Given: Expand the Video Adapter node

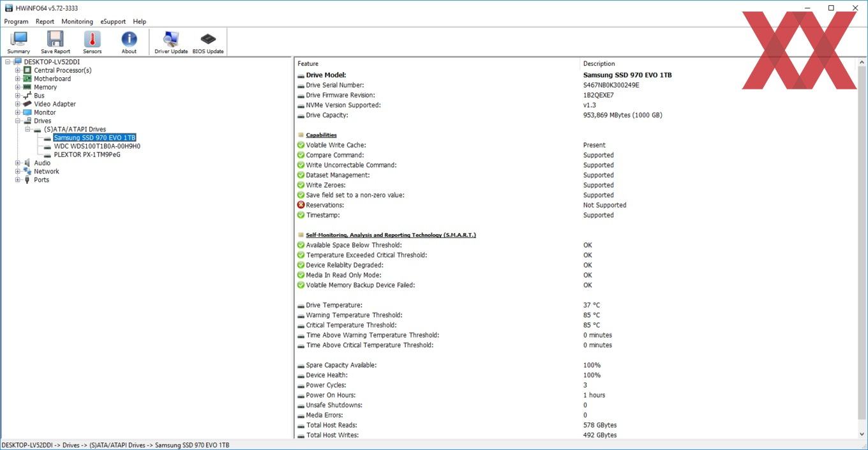Looking at the screenshot, I should point(18,104).
